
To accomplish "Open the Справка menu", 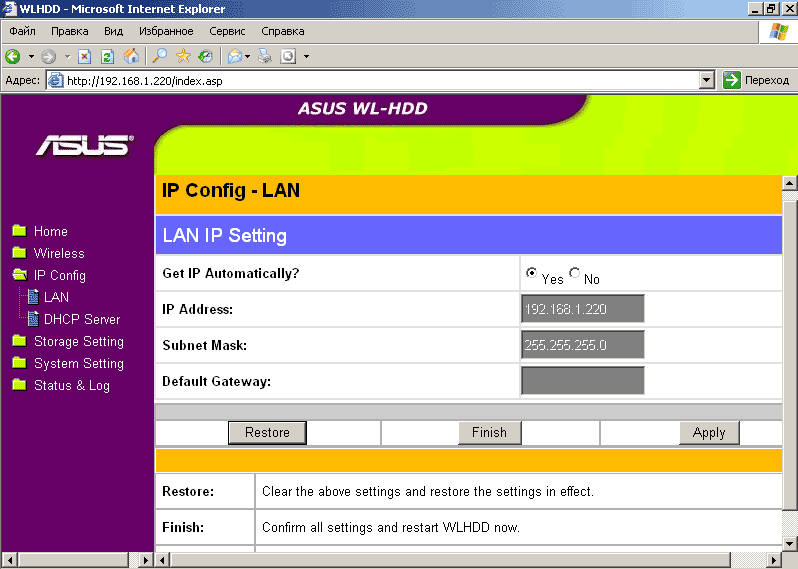I will 282,31.
